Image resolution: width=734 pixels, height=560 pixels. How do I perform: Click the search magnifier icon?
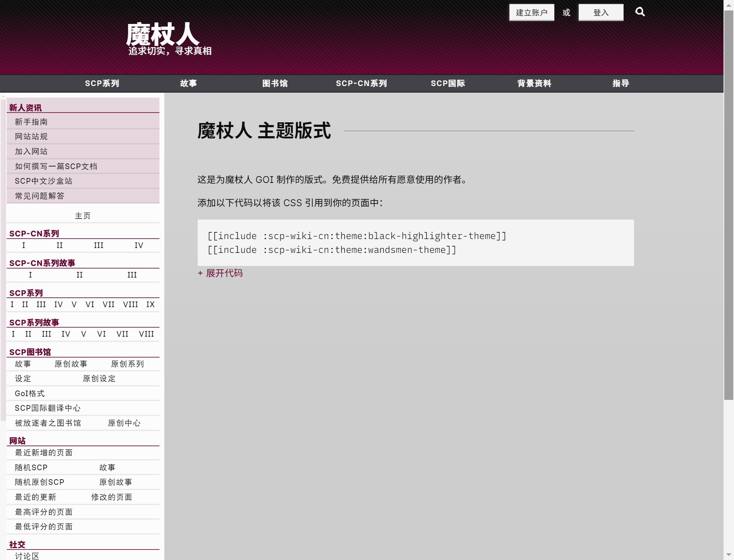(640, 12)
